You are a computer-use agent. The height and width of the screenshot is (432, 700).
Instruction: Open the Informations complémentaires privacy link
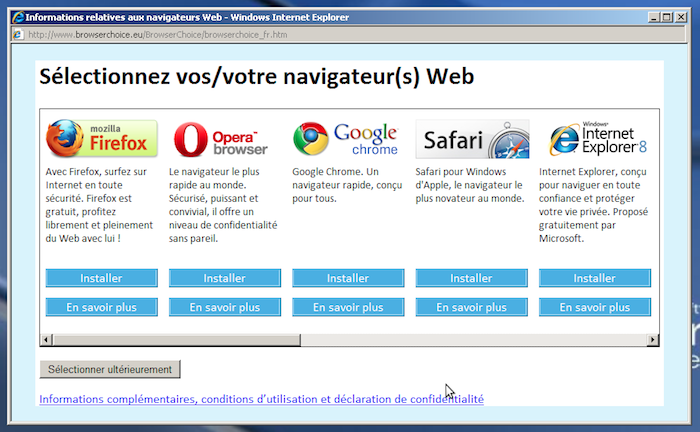tap(261, 399)
